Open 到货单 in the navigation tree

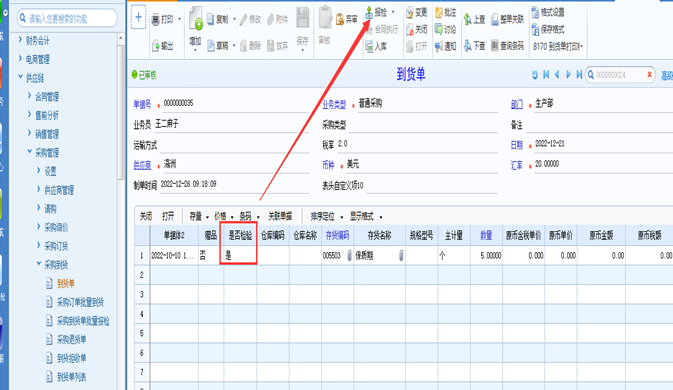click(x=66, y=283)
